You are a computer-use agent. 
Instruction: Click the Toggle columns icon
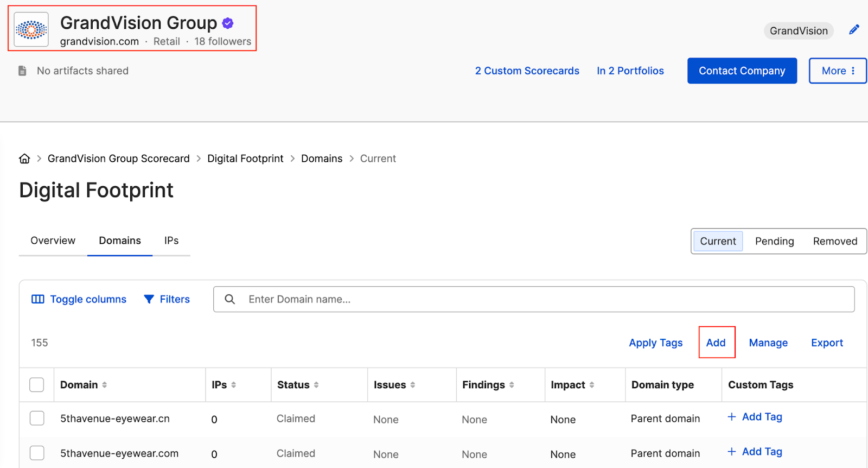coord(38,299)
